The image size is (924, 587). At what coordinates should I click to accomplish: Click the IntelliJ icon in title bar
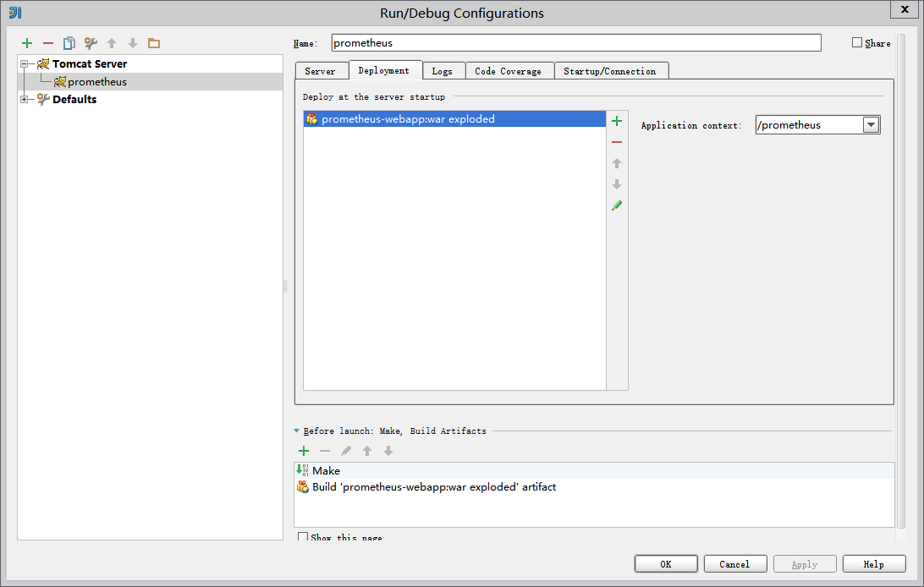pos(15,13)
